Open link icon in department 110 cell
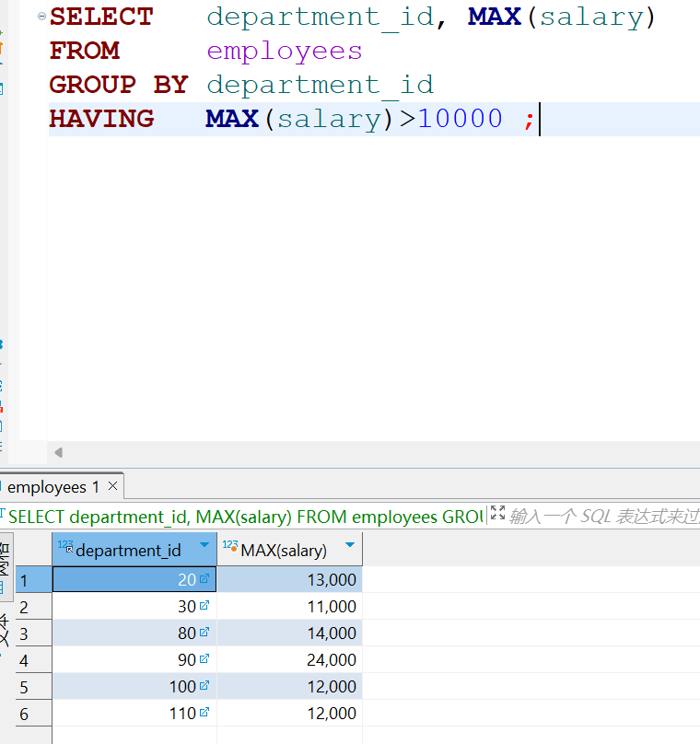This screenshot has width=700, height=744. tap(204, 713)
